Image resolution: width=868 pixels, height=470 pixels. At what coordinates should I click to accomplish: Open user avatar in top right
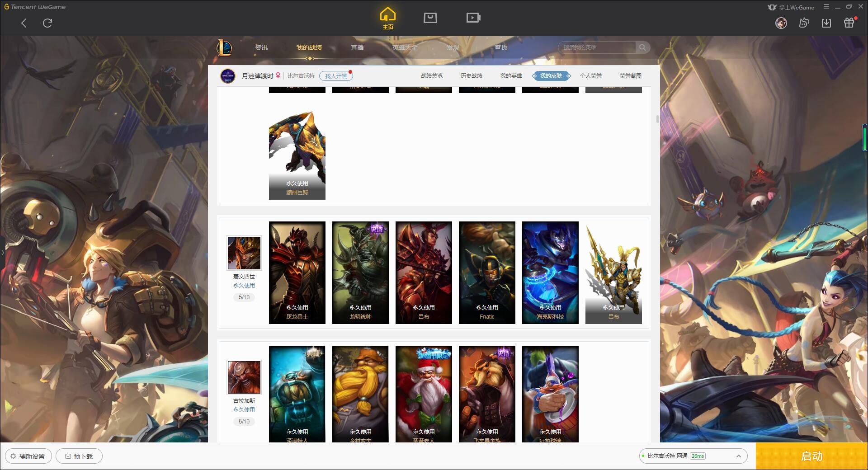[781, 23]
